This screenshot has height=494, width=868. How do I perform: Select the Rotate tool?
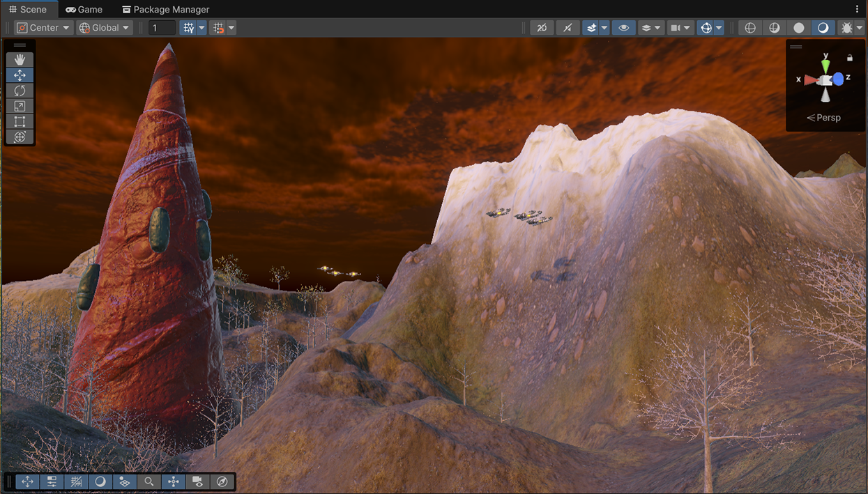pyautogui.click(x=20, y=91)
